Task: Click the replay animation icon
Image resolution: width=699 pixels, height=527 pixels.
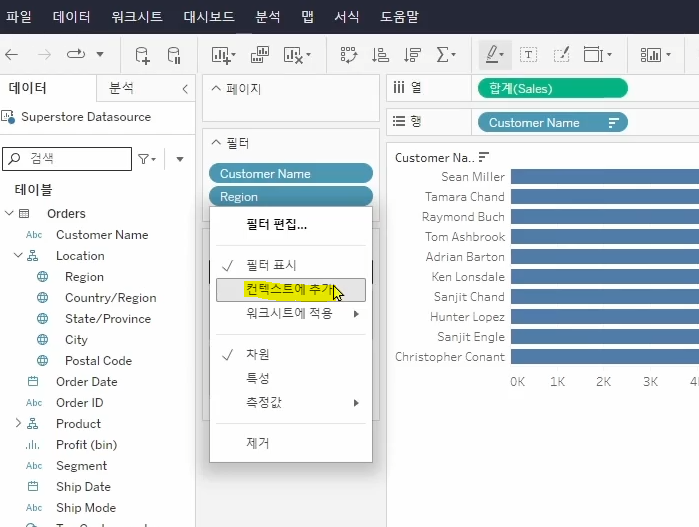Action: pos(76,54)
